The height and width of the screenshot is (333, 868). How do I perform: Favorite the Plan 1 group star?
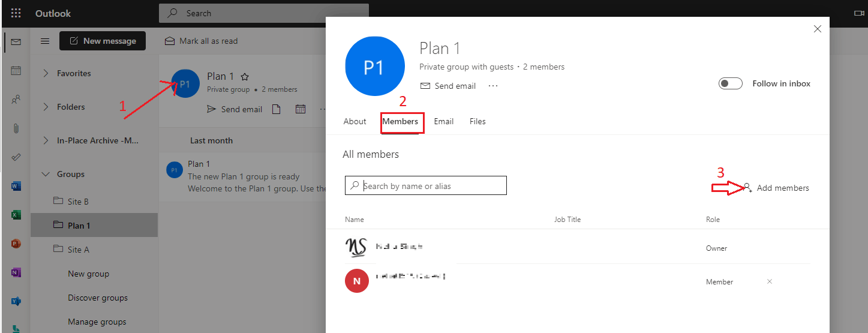245,77
